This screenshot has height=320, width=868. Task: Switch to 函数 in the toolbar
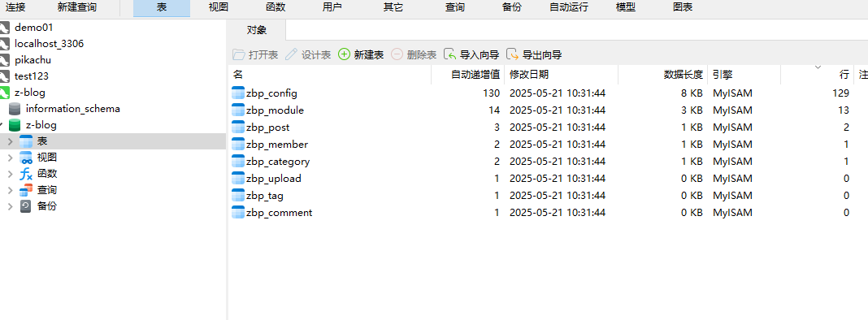tap(276, 8)
